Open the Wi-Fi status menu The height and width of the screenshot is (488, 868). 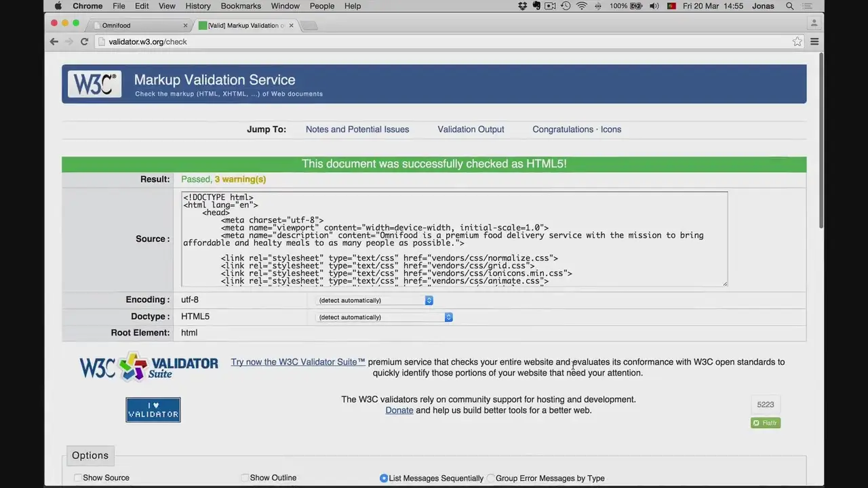coord(582,6)
